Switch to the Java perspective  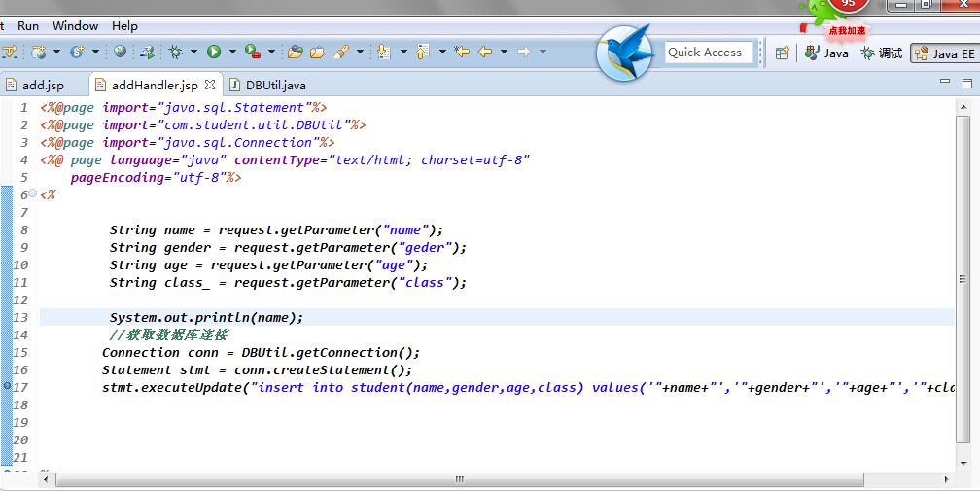(826, 53)
